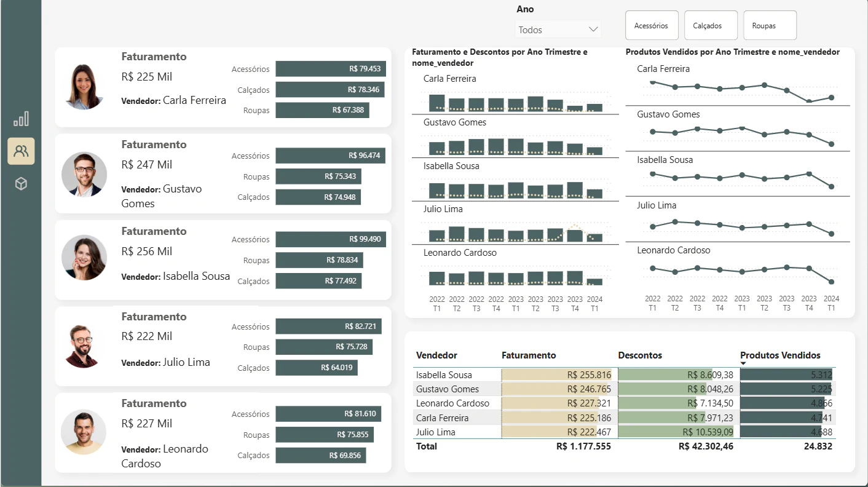
Task: Filter by Calçados category button
Action: (711, 26)
